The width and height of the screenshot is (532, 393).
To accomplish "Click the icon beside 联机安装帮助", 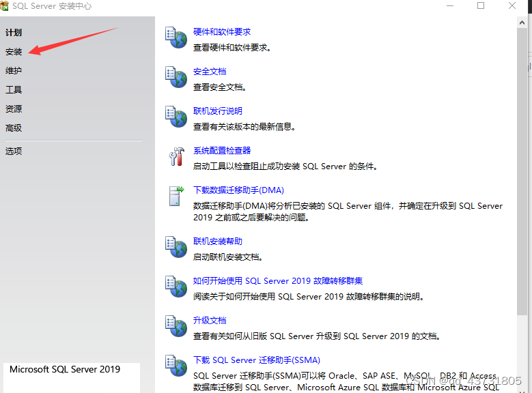I will click(176, 247).
